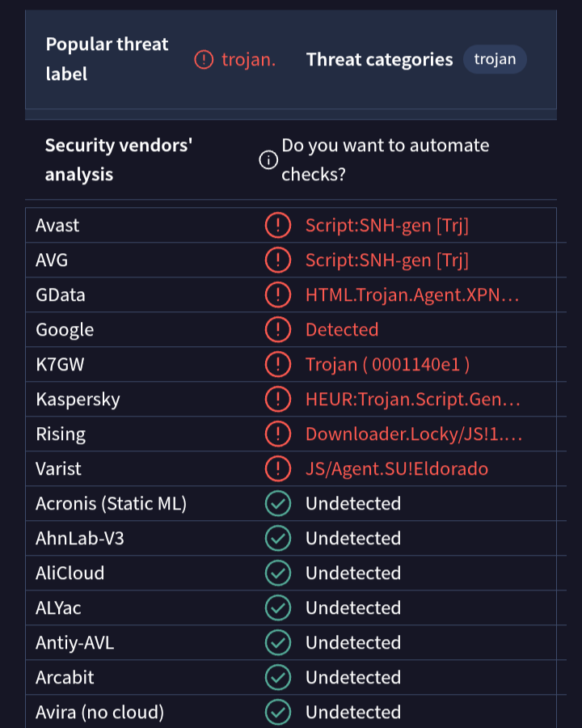Click the info icon beside automate checks

pyautogui.click(x=268, y=160)
